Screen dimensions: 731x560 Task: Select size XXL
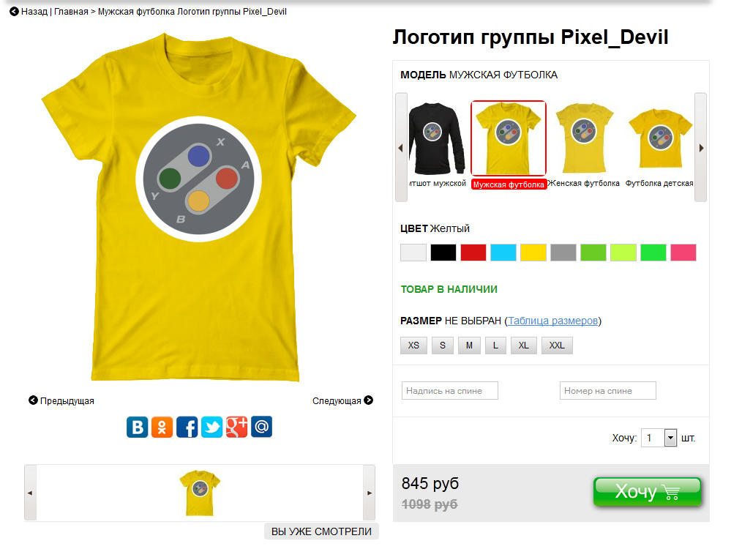[x=557, y=346]
